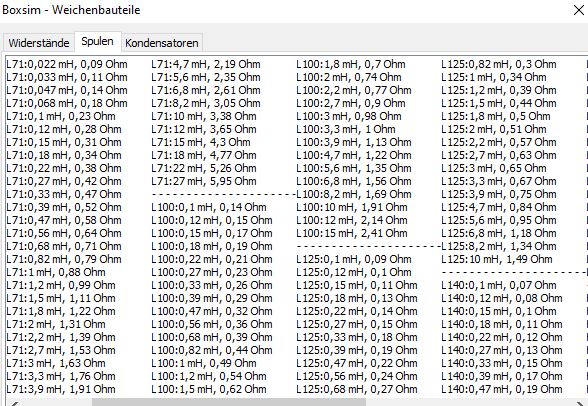Select coil L125:0,68 mH, 0,27 Ohm
Viewport: 588px width, 406px height.
[x=357, y=389]
